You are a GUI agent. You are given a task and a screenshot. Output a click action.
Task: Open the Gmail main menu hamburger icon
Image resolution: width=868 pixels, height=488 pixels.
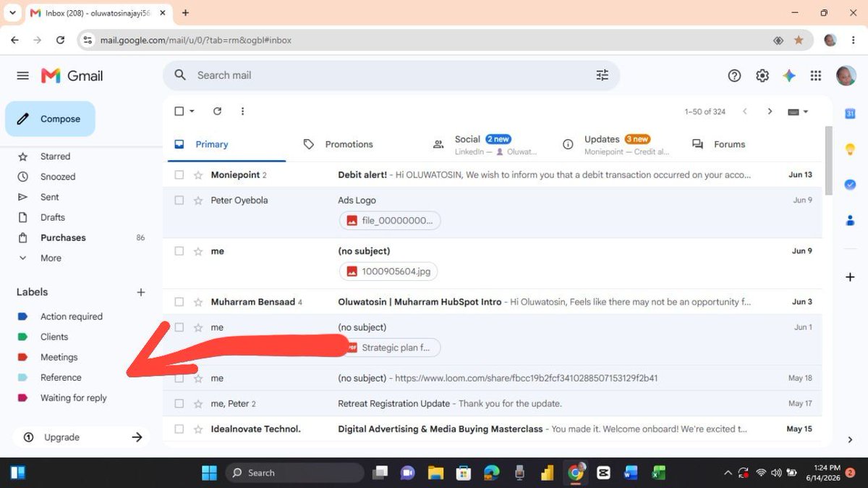(x=23, y=76)
